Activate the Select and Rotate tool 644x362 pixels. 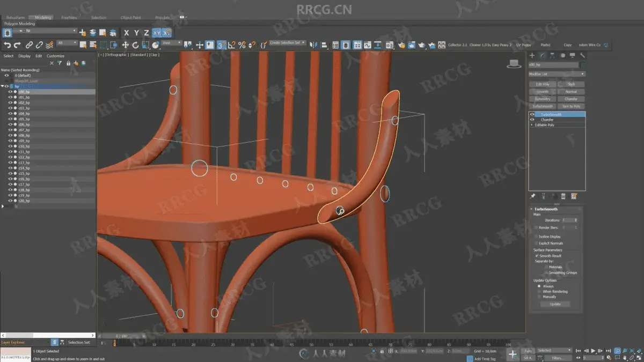135,45
